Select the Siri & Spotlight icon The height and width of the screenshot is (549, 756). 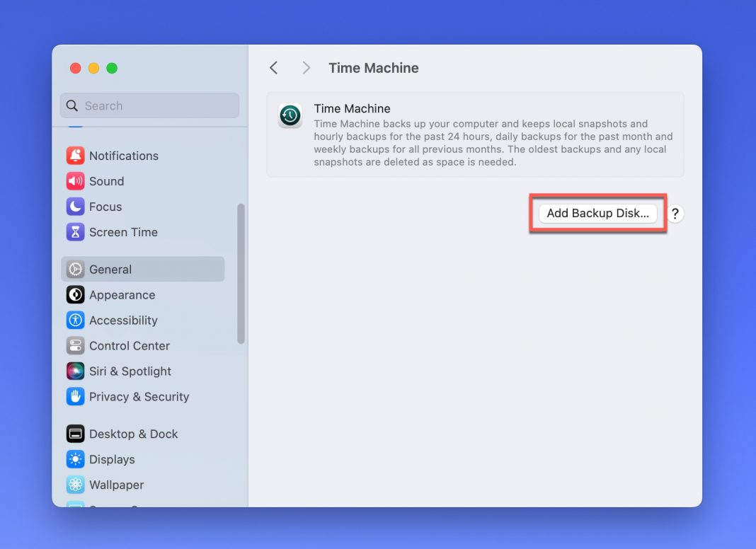click(76, 371)
